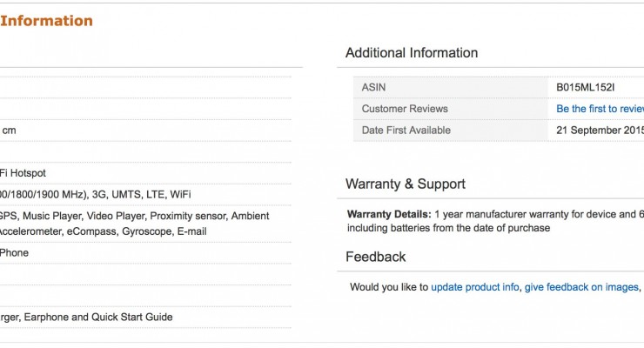The image size is (644, 348).
Task: Click the orange 'Information' heading
Action: 46,20
